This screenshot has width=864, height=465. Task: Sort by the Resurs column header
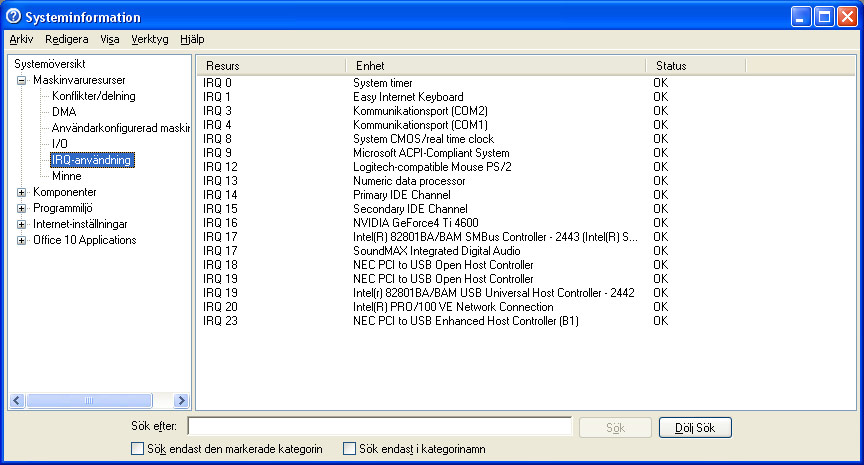pos(271,66)
